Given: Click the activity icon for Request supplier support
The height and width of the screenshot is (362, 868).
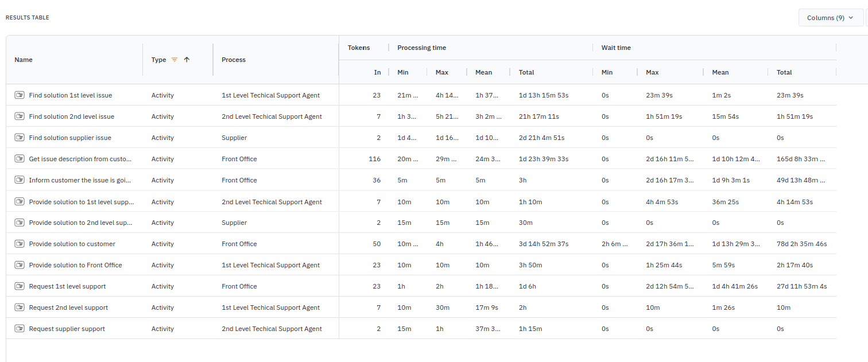Looking at the screenshot, I should pos(20,328).
